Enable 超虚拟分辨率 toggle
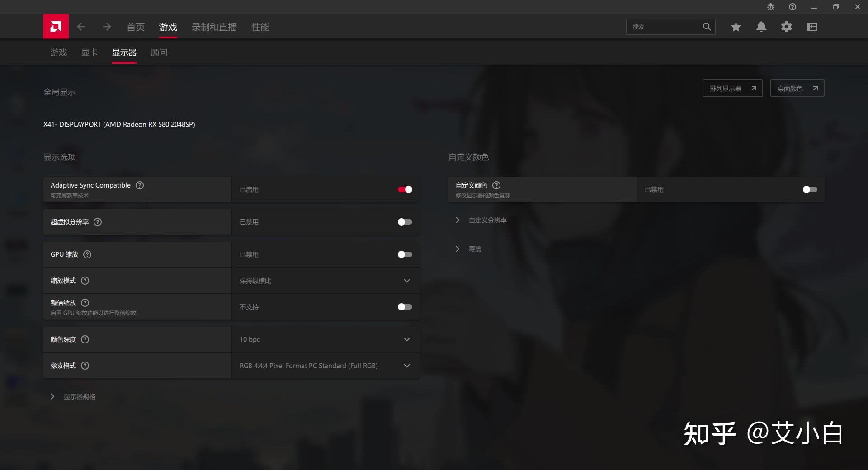Image resolution: width=868 pixels, height=470 pixels. tap(405, 222)
